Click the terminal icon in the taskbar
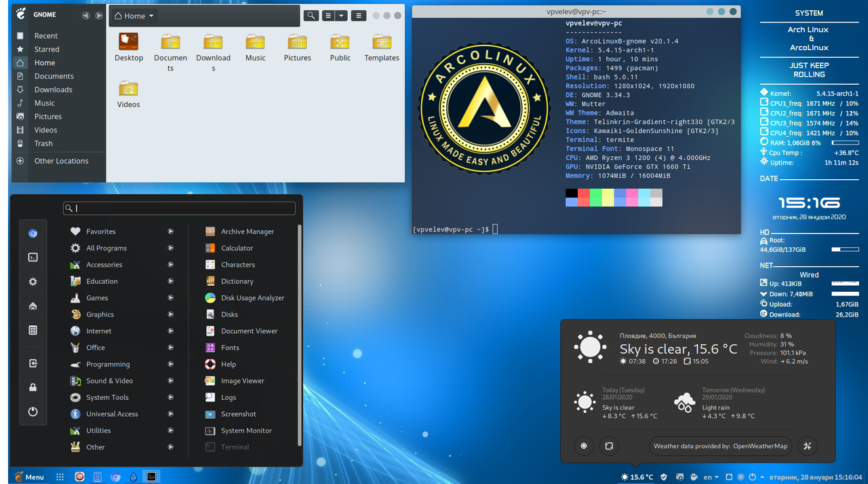The height and width of the screenshot is (484, 868). pyautogui.click(x=152, y=477)
